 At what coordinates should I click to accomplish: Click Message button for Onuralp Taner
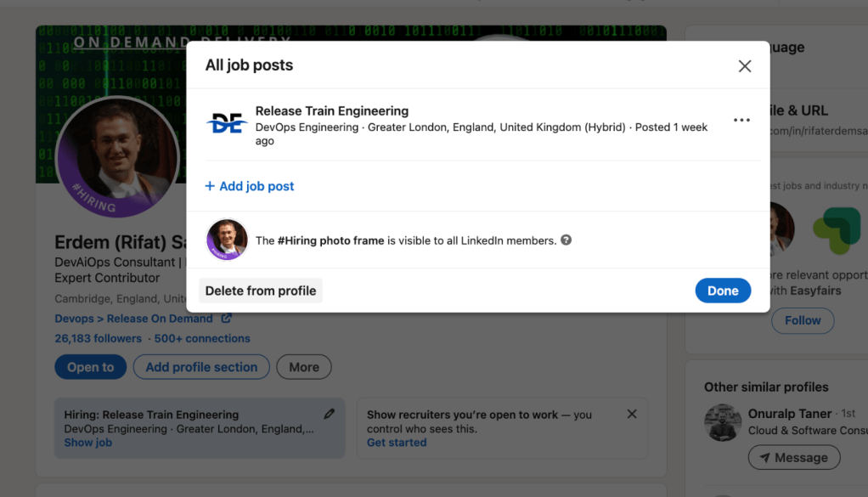[x=794, y=458]
